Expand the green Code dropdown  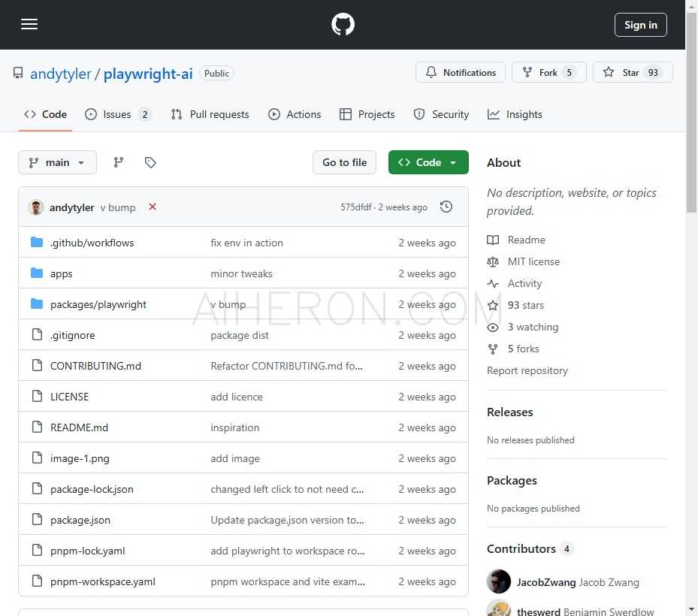click(428, 162)
